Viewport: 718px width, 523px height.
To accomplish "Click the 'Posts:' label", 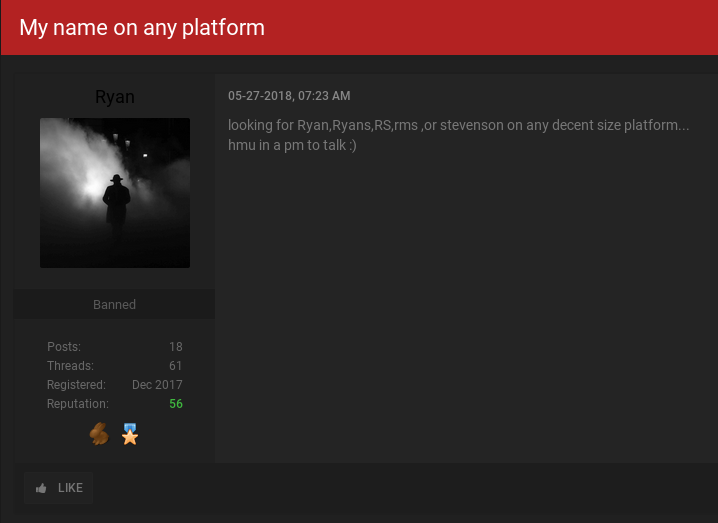I will click(64, 347).
